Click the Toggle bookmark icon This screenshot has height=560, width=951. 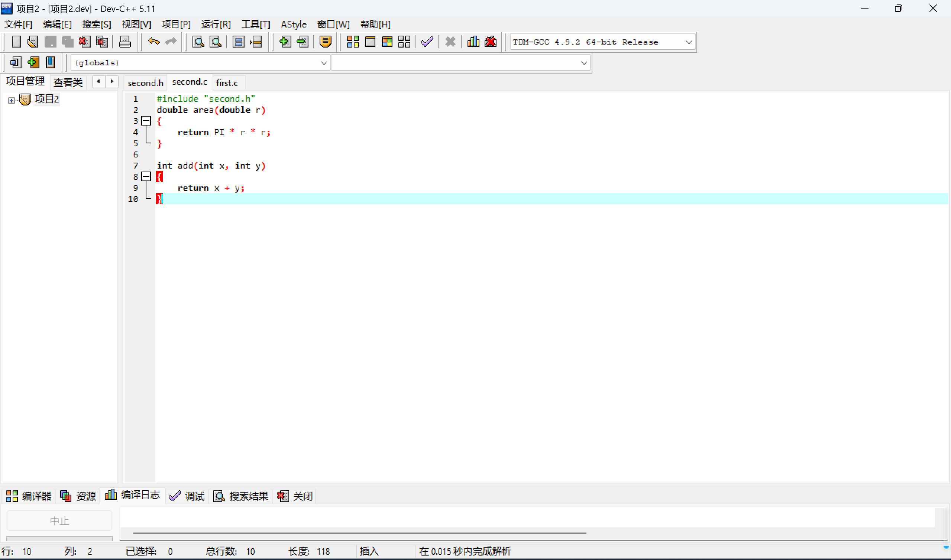point(50,62)
